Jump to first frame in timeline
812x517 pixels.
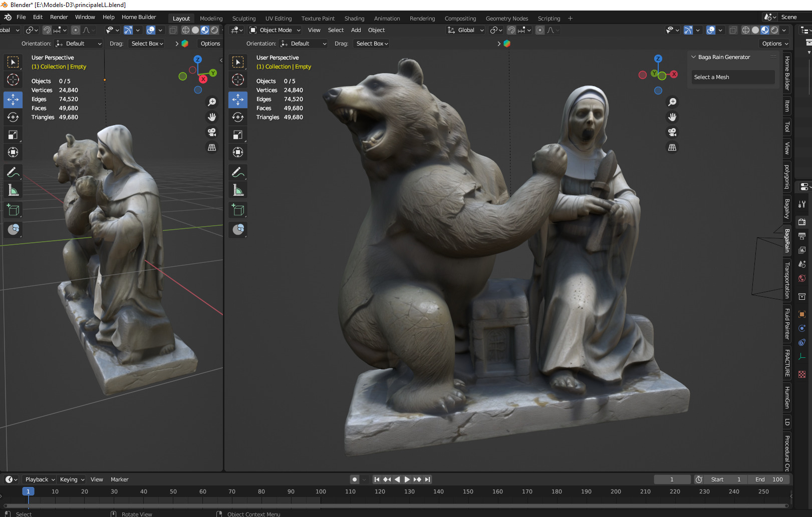coord(377,479)
